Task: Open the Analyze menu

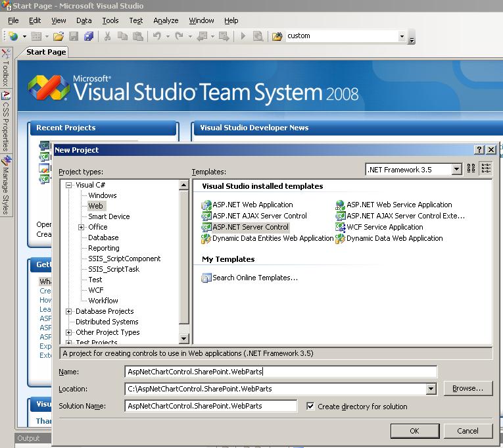Action: click(166, 20)
